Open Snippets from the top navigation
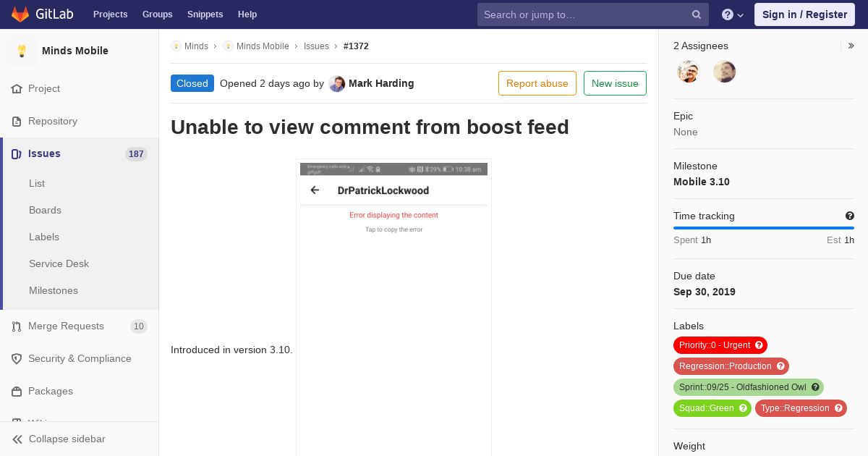This screenshot has width=868, height=456. [205, 14]
